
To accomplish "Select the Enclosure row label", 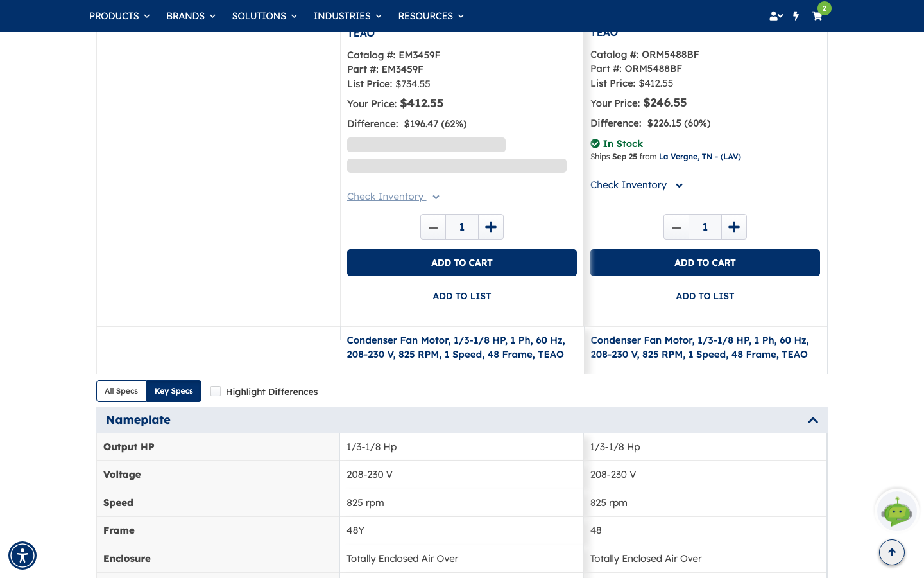I will (127, 559).
